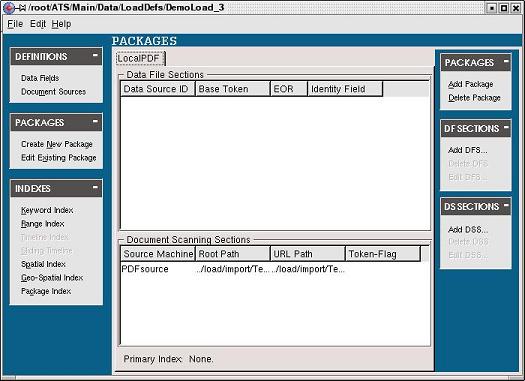Screen dimensions: 525x381
Task: Collapse the DS SECTIONS panel
Action: click(506, 205)
